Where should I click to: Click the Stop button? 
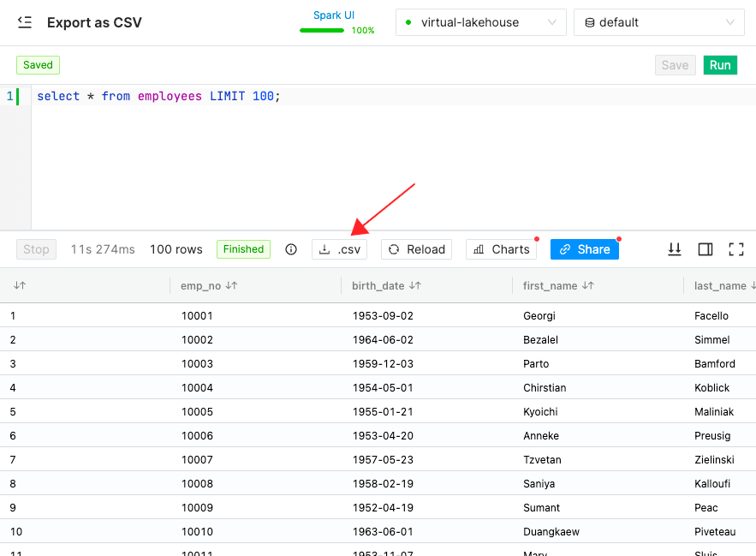tap(36, 249)
